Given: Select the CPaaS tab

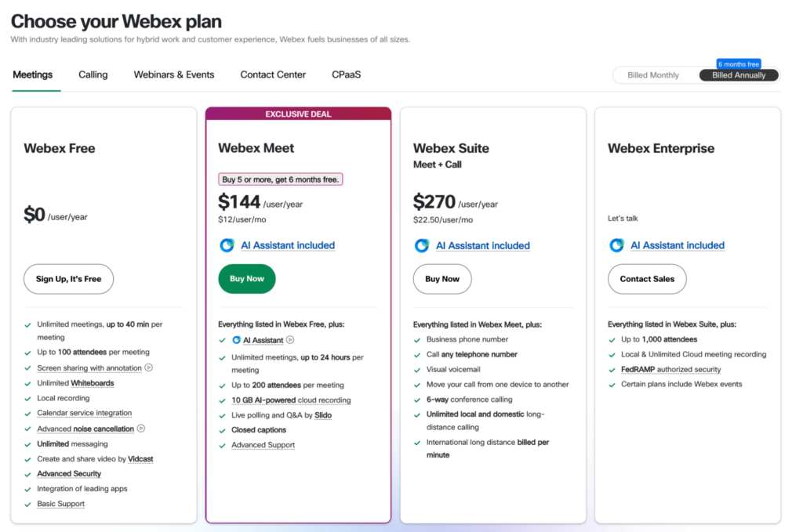Looking at the screenshot, I should [x=346, y=75].
